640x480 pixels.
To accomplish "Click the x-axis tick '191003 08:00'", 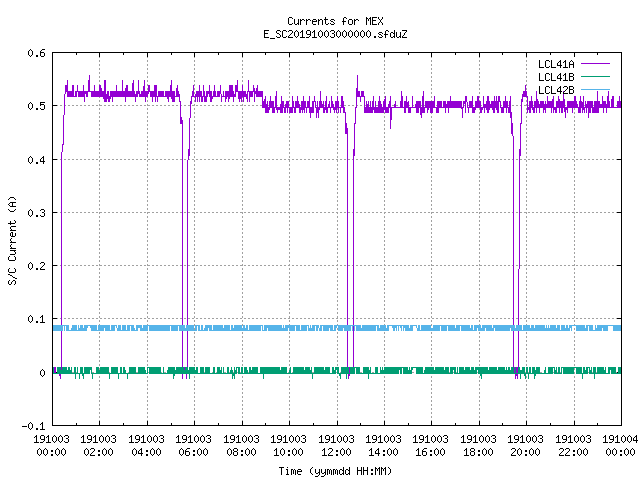I will click(x=241, y=445).
